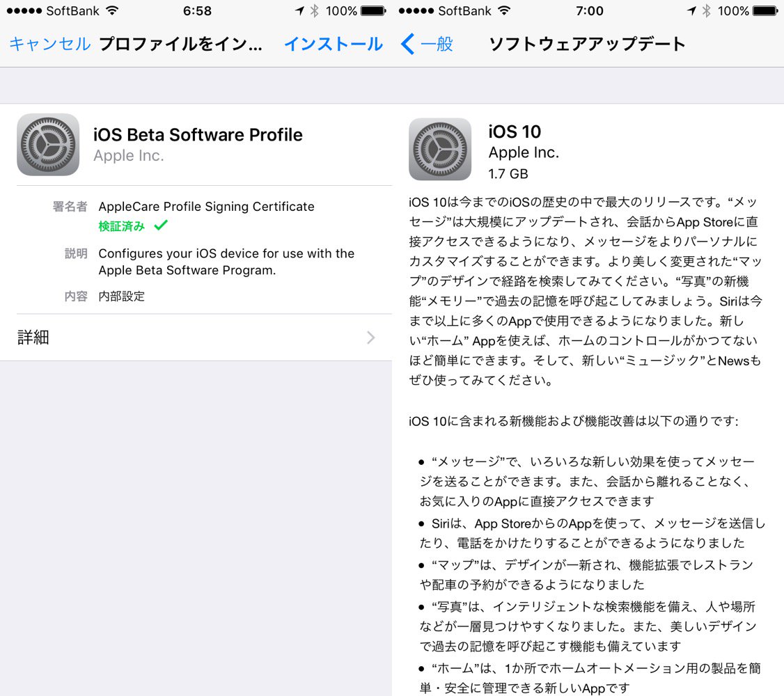Tap the 6:58 clock on left screen
This screenshot has width=784, height=696.
click(x=197, y=11)
